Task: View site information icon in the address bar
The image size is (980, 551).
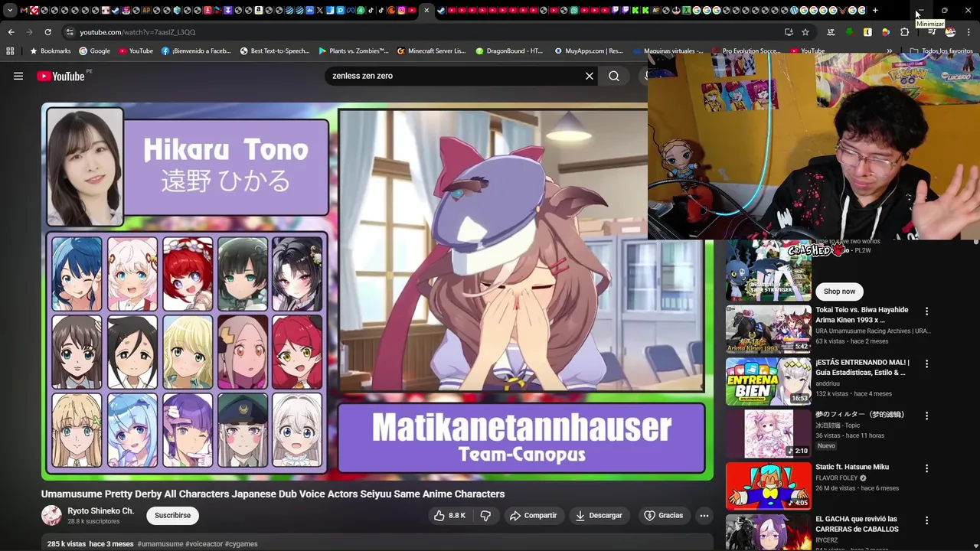Action: coord(70,32)
